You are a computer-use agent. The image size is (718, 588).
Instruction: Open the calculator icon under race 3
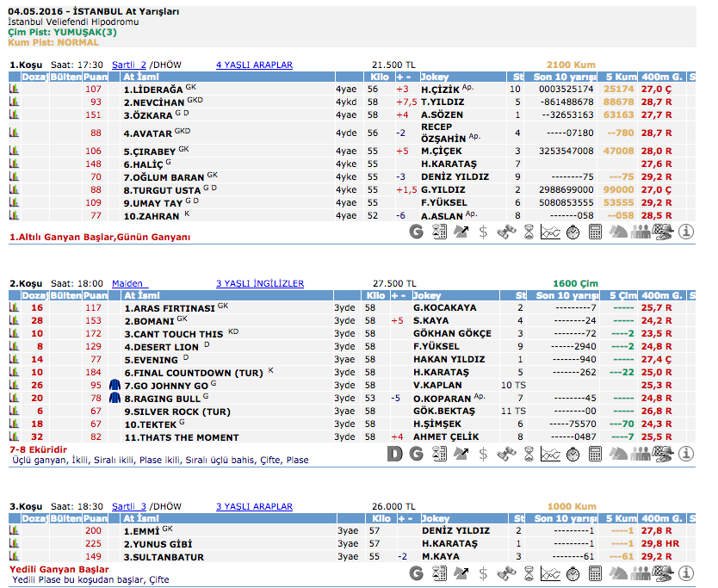click(596, 572)
